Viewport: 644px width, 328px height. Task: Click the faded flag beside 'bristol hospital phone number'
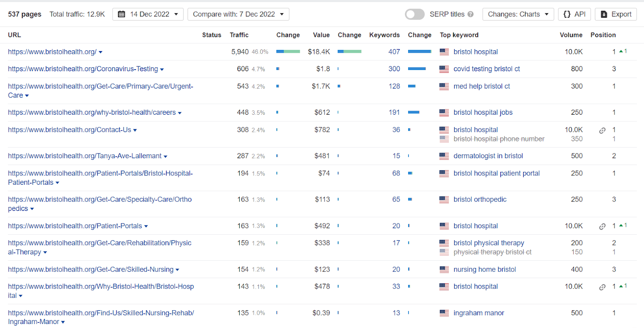pos(444,139)
